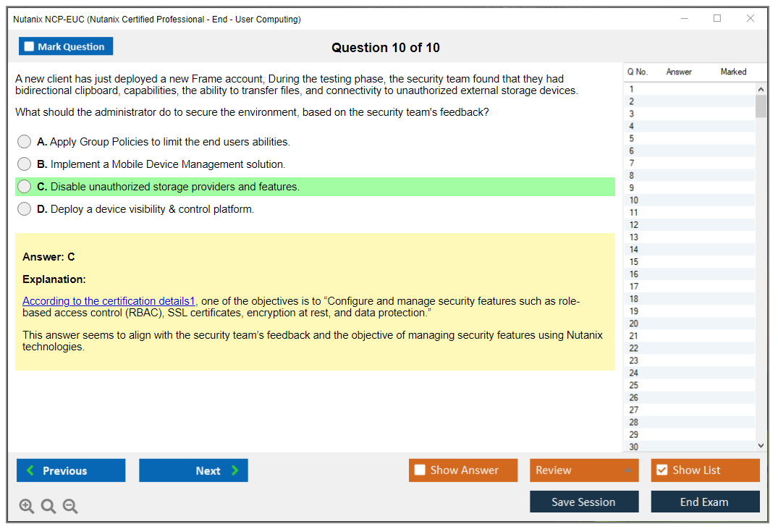
Task: Toggle the Show Answer checkbox
Action: (x=420, y=470)
